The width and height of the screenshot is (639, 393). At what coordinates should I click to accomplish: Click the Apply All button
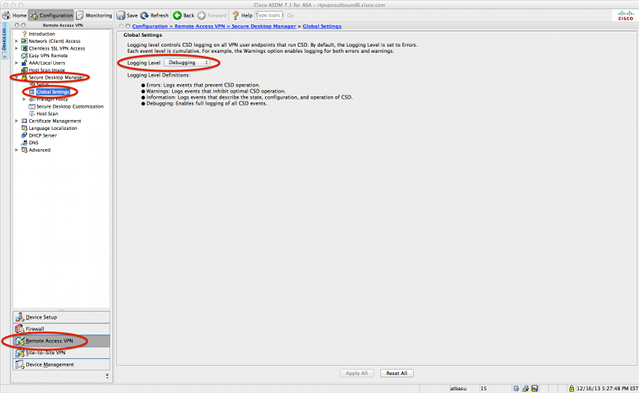357,373
